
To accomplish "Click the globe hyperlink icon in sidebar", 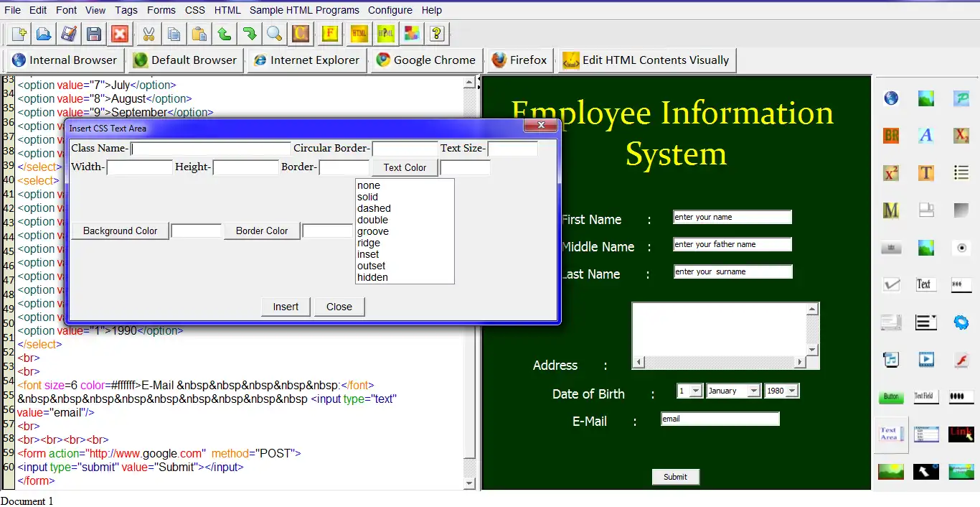I will pos(891,98).
